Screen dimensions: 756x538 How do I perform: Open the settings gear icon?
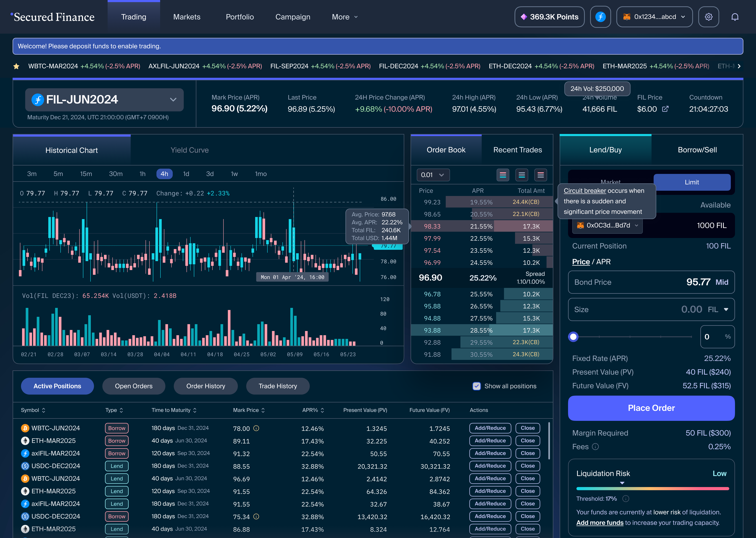(708, 17)
